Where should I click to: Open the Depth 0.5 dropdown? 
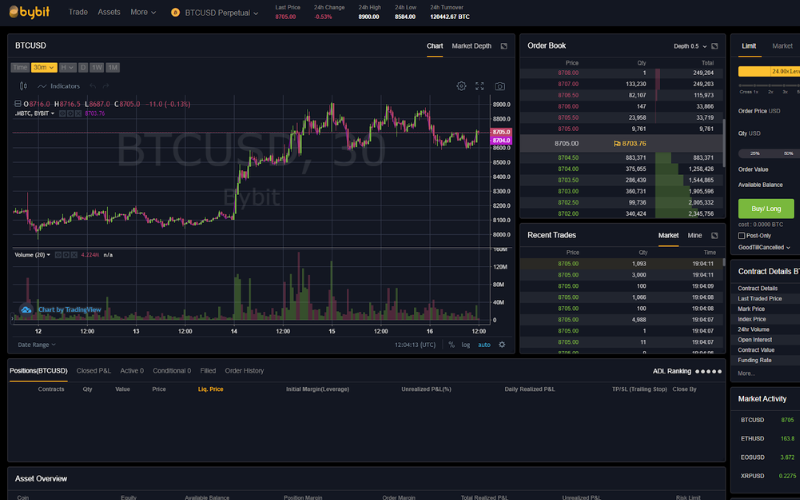pyautogui.click(x=690, y=46)
